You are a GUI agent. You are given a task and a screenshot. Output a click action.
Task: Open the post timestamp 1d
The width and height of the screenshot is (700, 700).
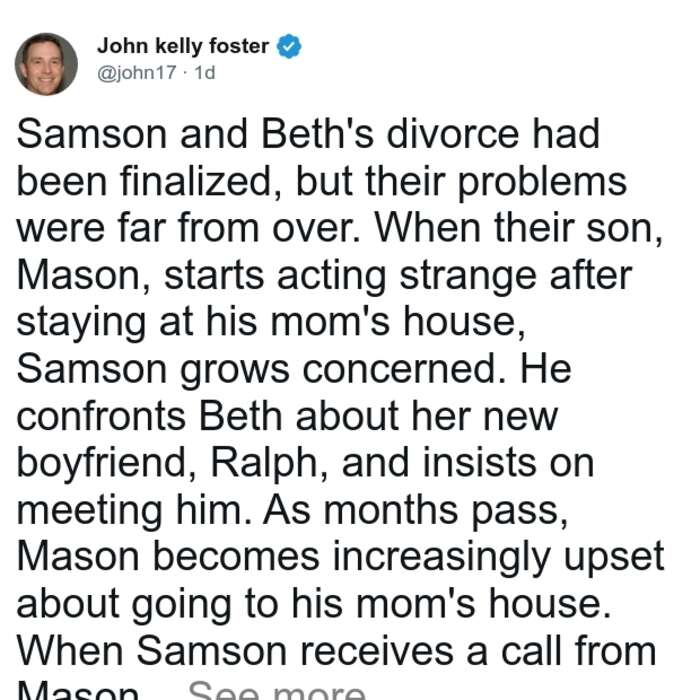[205, 73]
